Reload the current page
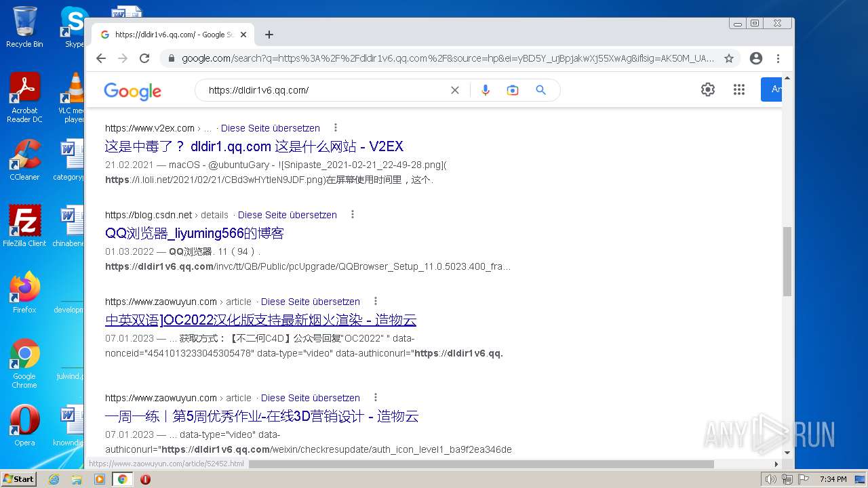 coord(144,58)
